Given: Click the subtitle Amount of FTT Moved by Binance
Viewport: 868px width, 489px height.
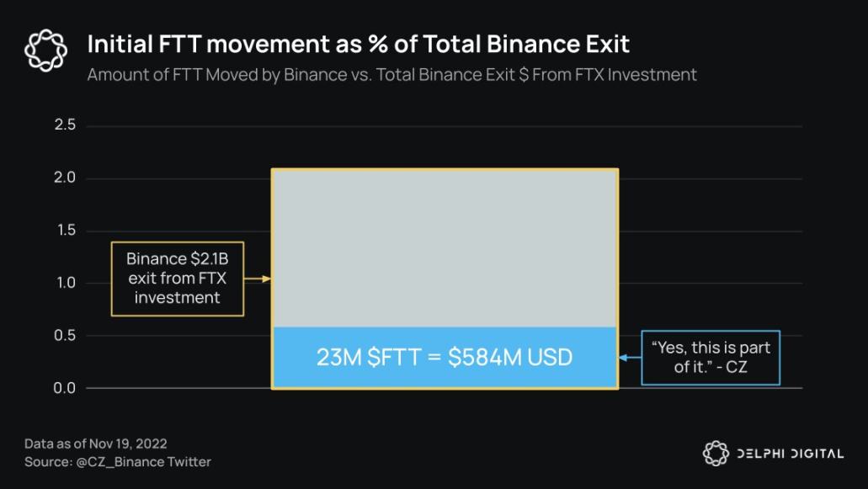Looking at the screenshot, I should pyautogui.click(x=392, y=75).
